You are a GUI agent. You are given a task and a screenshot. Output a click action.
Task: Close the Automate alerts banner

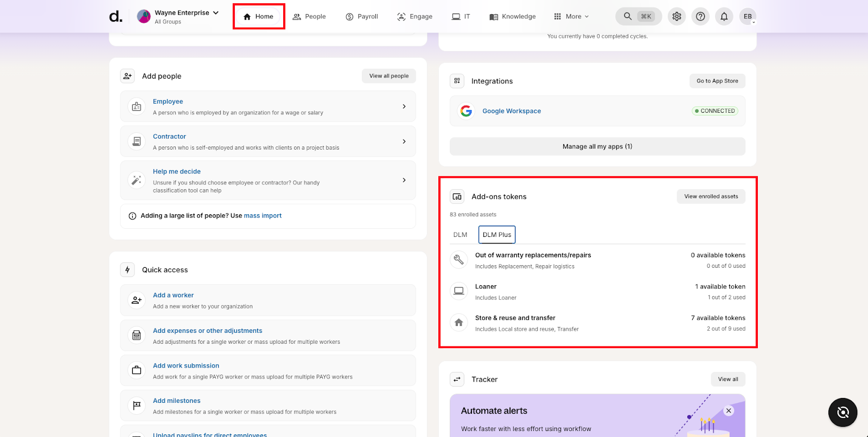pos(729,410)
